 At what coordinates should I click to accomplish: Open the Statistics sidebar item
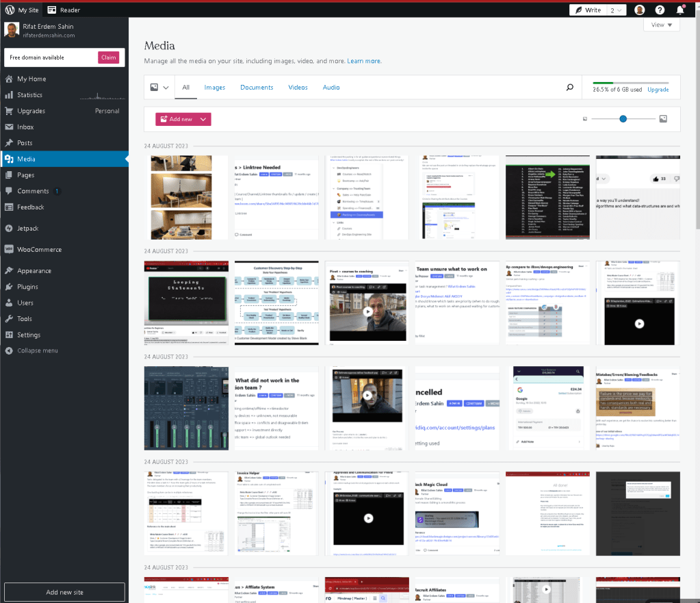tap(64, 94)
